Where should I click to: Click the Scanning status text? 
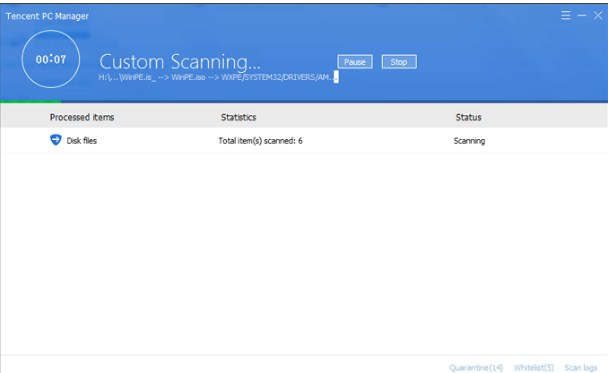(469, 141)
